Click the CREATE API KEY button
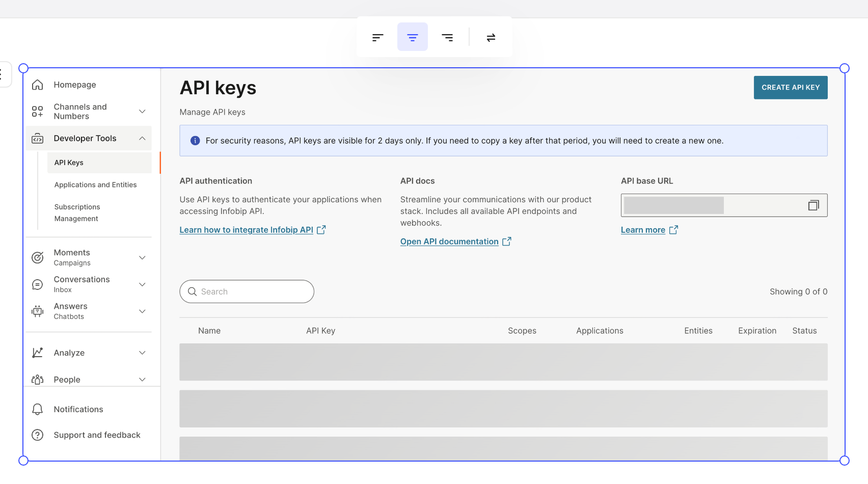This screenshot has width=868, height=484. (x=791, y=88)
